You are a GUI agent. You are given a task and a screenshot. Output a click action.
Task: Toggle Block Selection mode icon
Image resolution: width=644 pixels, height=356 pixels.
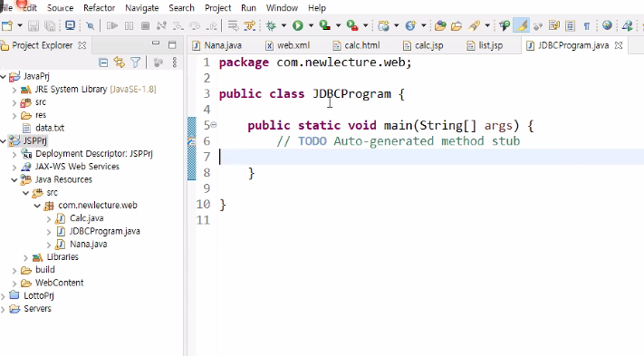pos(570,26)
